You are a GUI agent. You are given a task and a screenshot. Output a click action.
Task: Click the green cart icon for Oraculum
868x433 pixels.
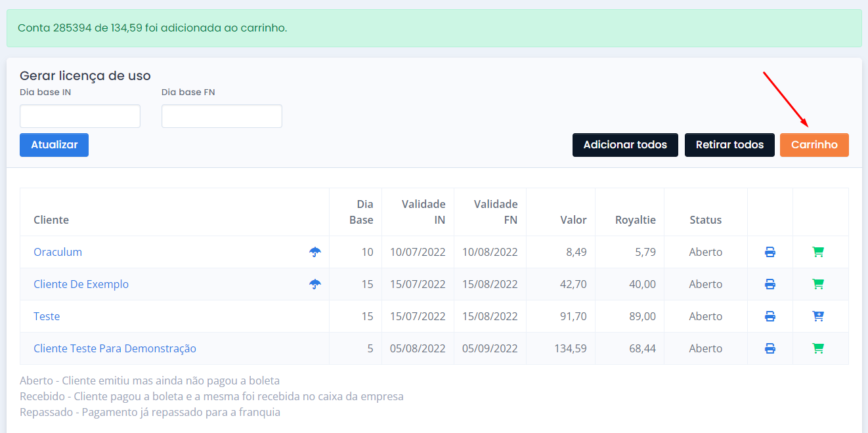coord(818,252)
